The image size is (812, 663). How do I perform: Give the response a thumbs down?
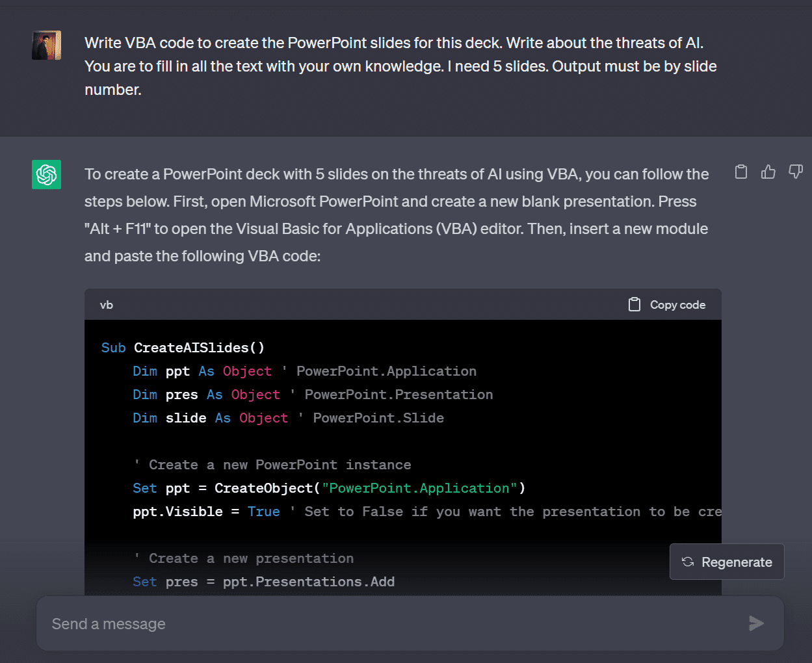[796, 172]
